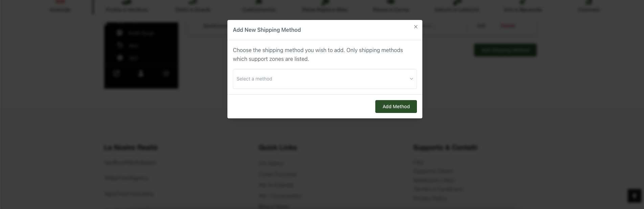
Task: Click the Come Funziona quick link
Action: [x=278, y=174]
